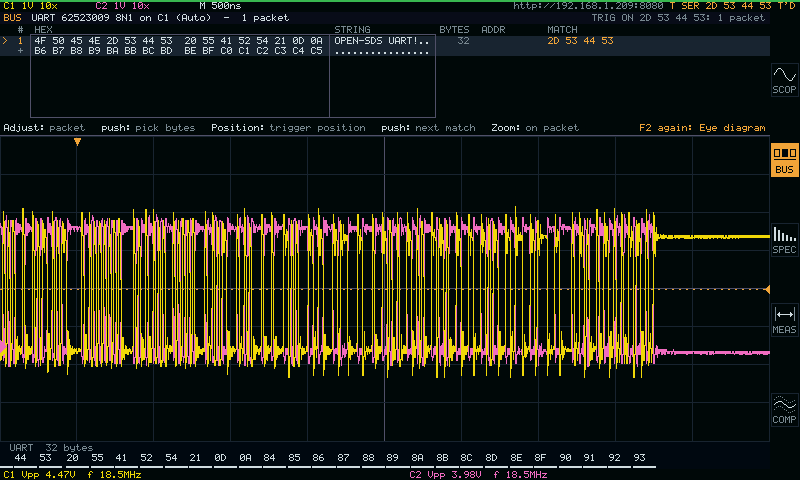Select decoded byte 8F in bottom strip
The height and width of the screenshot is (480, 800).
click(540, 458)
